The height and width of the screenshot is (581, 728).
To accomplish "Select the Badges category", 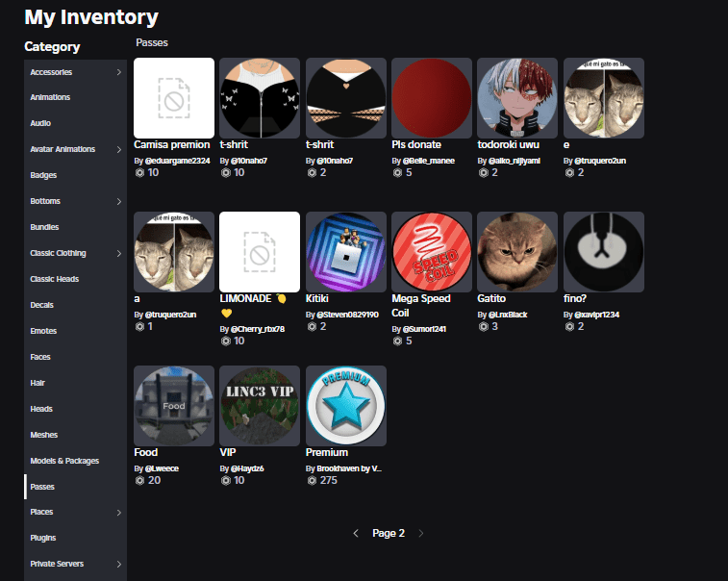I will [x=43, y=175].
